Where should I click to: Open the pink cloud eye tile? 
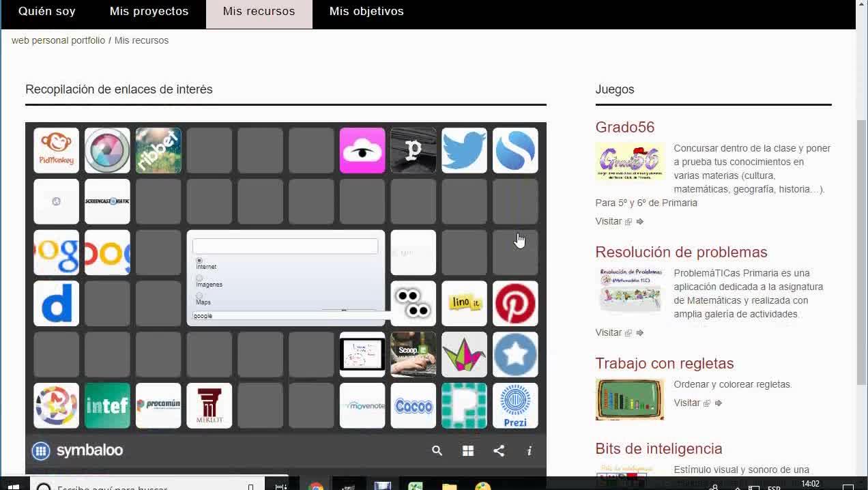click(x=362, y=150)
